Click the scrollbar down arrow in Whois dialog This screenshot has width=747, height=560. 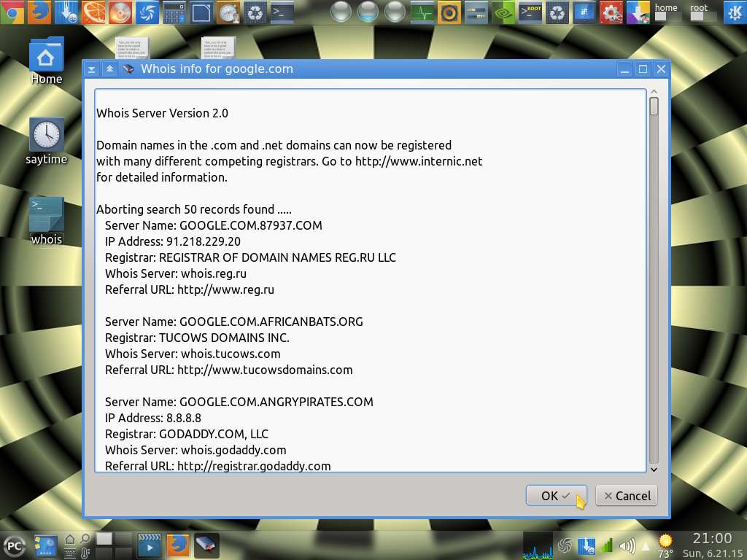[x=654, y=469]
